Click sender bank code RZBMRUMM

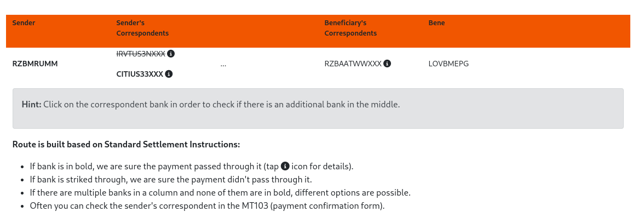click(x=35, y=64)
